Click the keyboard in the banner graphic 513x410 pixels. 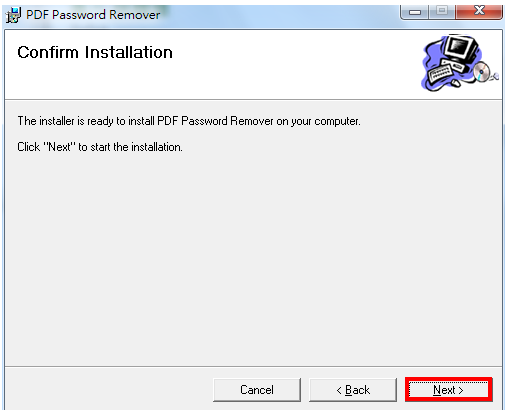(x=441, y=74)
